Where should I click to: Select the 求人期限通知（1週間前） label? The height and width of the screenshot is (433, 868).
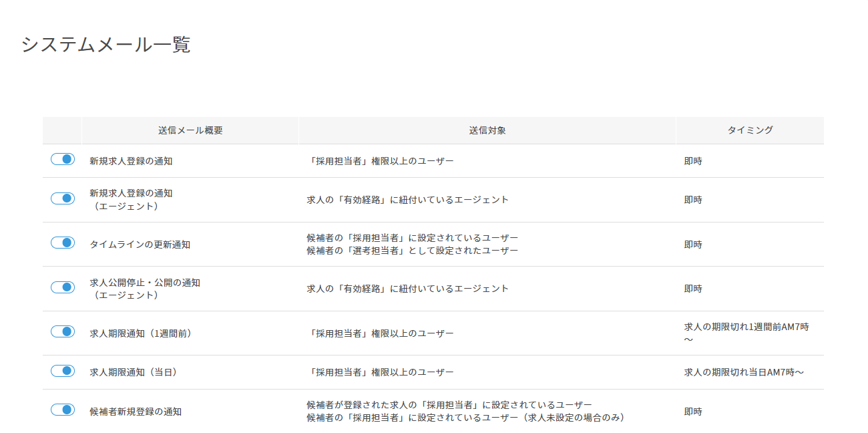pos(141,333)
